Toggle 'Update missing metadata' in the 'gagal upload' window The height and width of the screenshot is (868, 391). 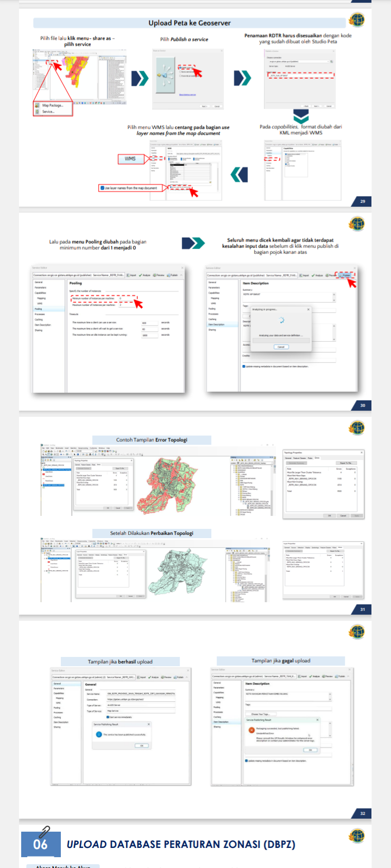247,761
